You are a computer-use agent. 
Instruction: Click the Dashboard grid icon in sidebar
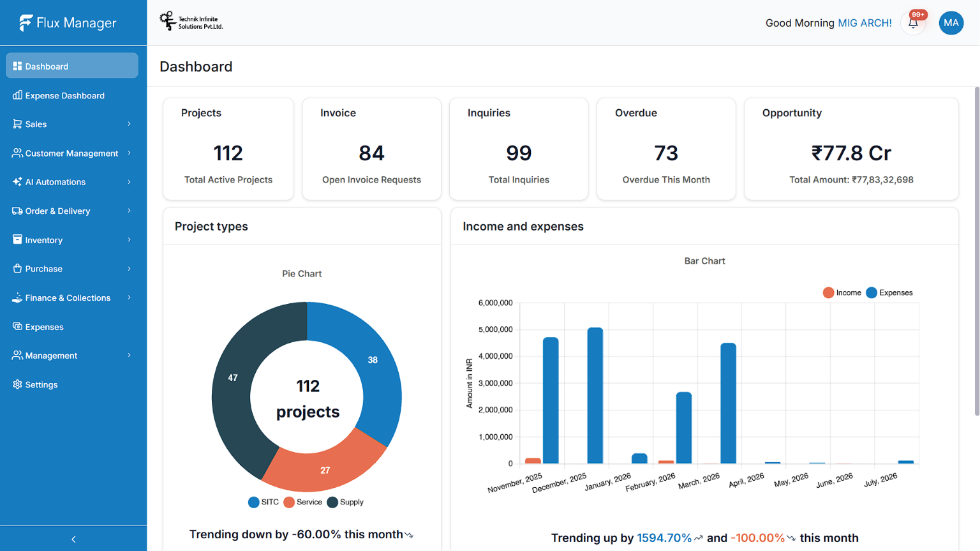17,66
